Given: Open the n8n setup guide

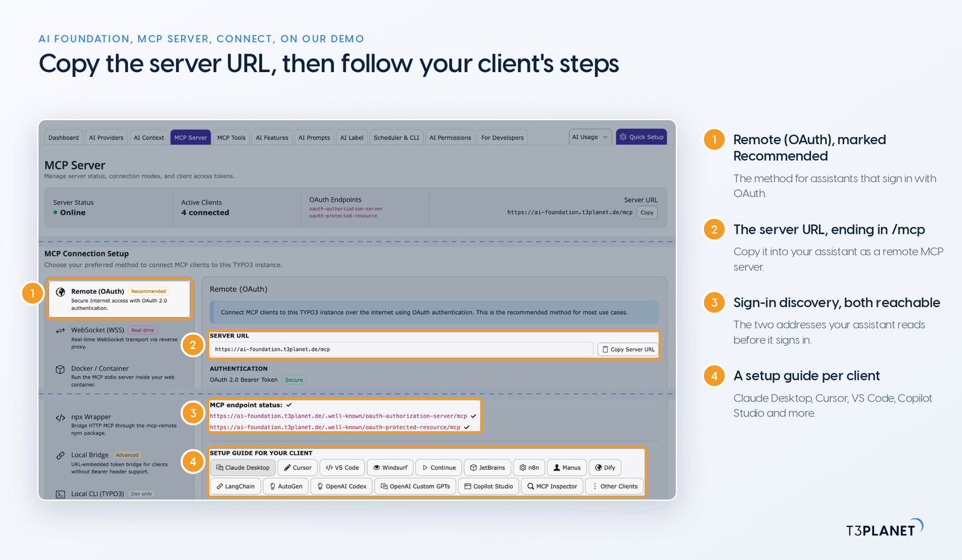Looking at the screenshot, I should pyautogui.click(x=529, y=467).
